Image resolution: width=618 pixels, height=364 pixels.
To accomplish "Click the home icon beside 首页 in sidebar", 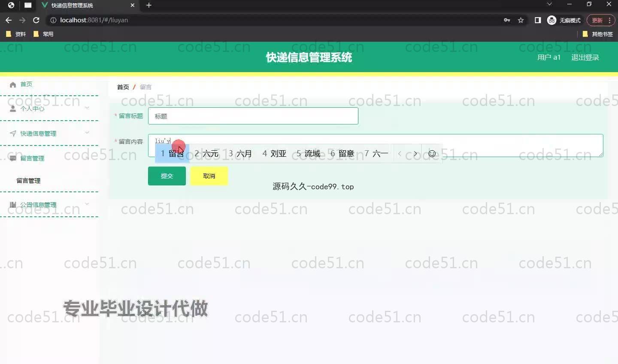I will click(x=13, y=85).
